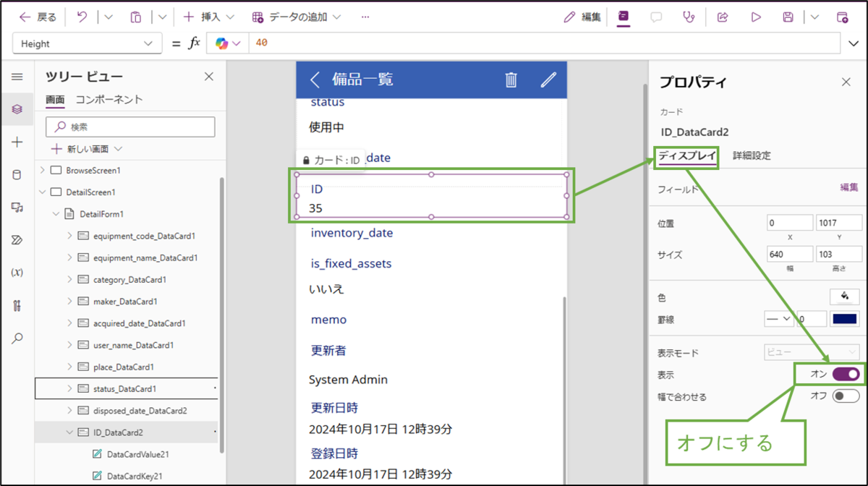Select category_DataCard1 in the tree
The image size is (868, 486).
coord(128,279)
